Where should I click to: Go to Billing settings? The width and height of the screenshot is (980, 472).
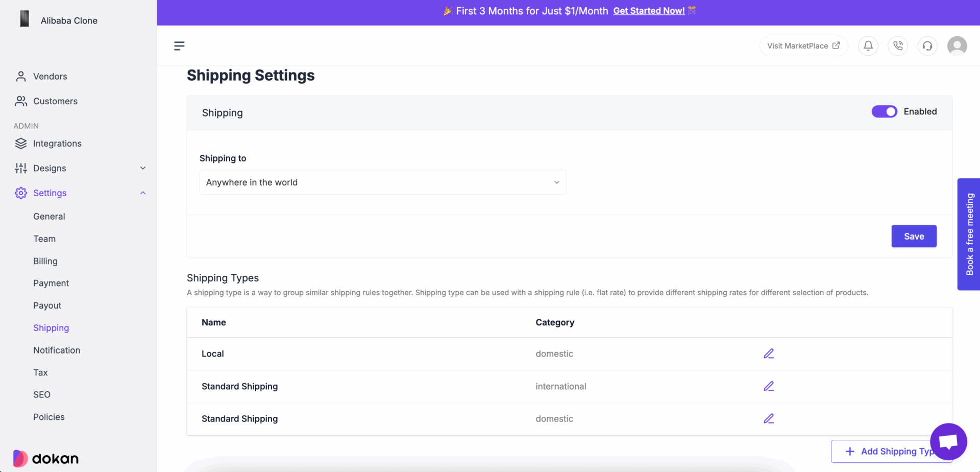point(45,261)
